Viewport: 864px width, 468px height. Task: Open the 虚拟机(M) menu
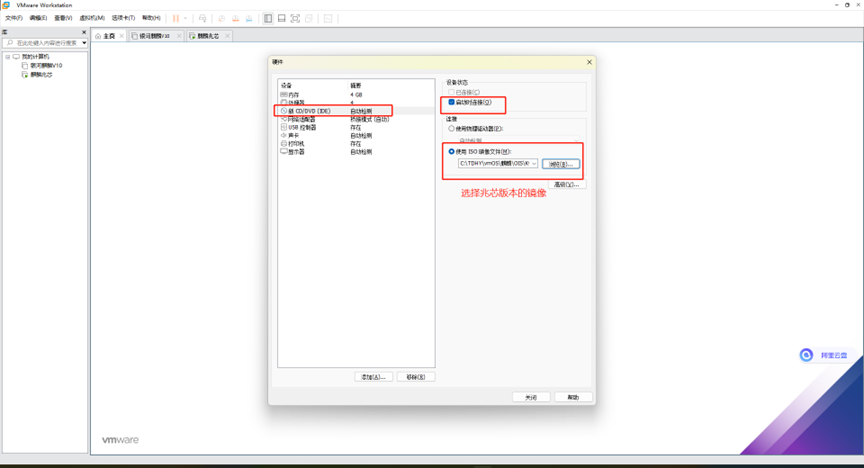tap(92, 18)
